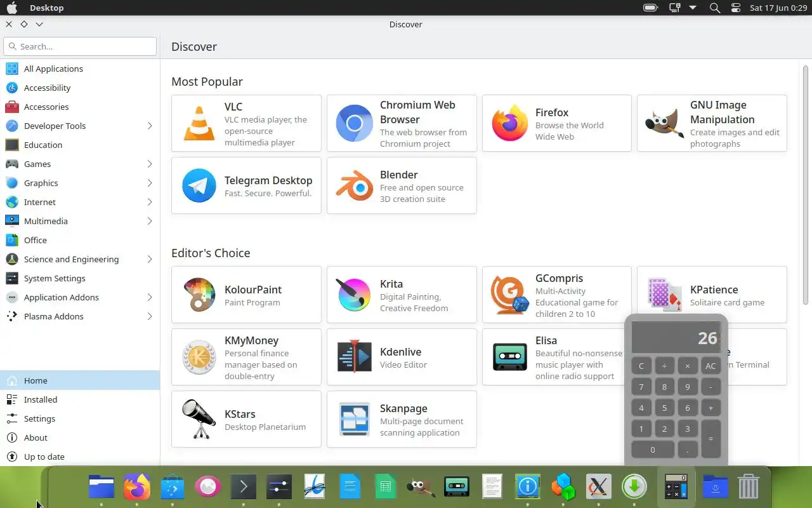Screen dimensions: 812x508
Task: Open the system tray dropdown arrow
Action: [693, 8]
